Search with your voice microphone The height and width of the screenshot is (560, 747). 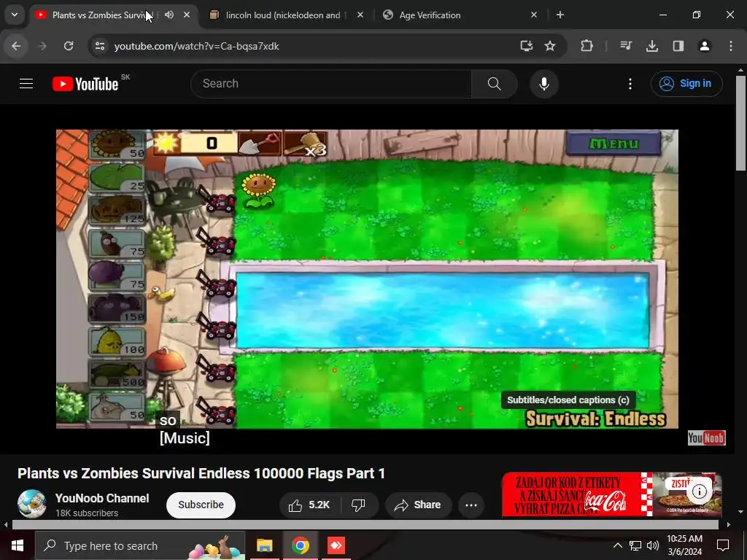pos(544,84)
